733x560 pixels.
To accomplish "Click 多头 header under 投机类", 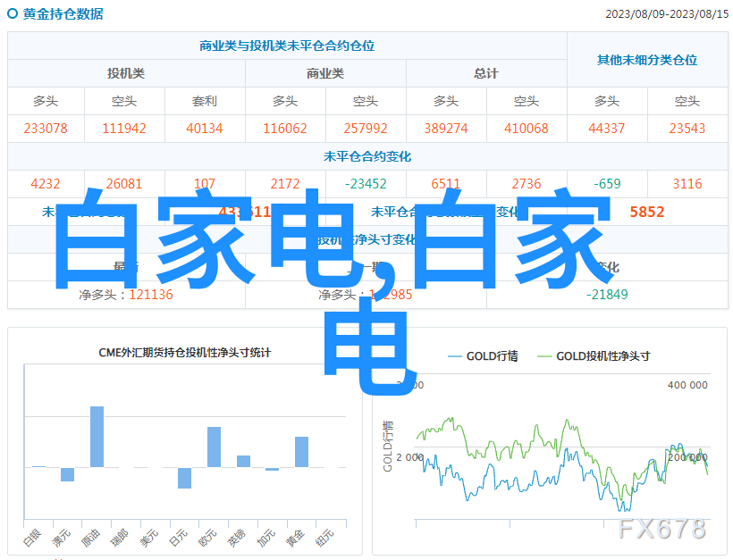I will click(x=46, y=101).
